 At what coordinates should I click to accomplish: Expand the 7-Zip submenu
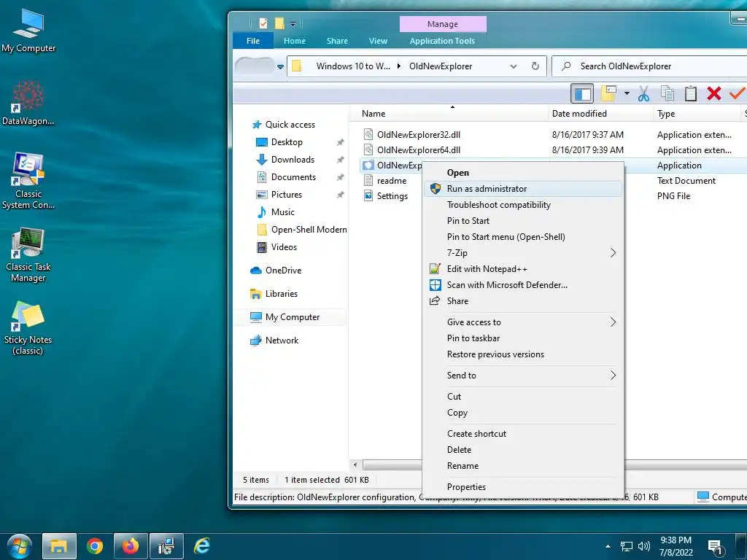click(x=613, y=253)
